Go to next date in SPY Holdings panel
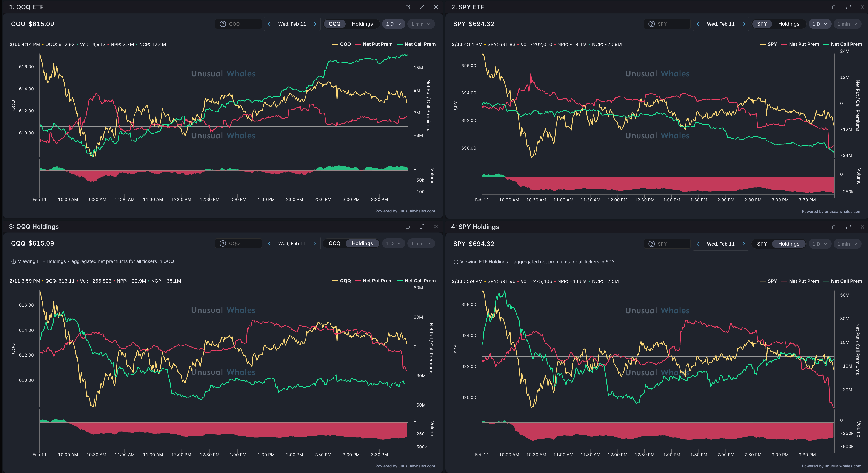Viewport: 868px width, 473px height. pos(744,244)
